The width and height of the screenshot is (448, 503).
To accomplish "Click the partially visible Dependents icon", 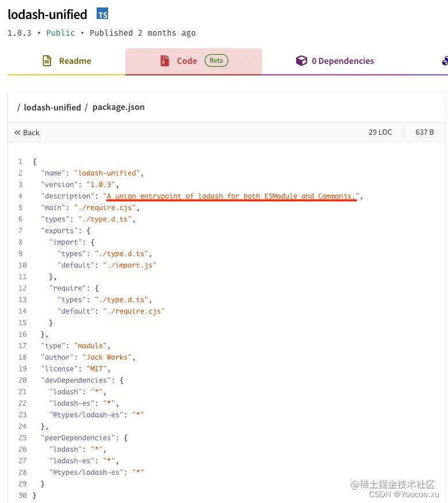I will [445, 60].
